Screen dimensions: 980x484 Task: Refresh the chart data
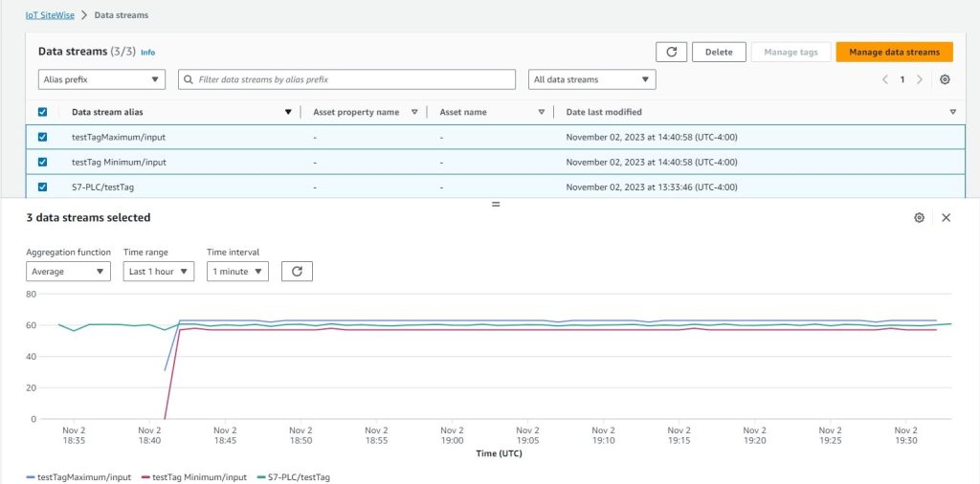coord(297,271)
